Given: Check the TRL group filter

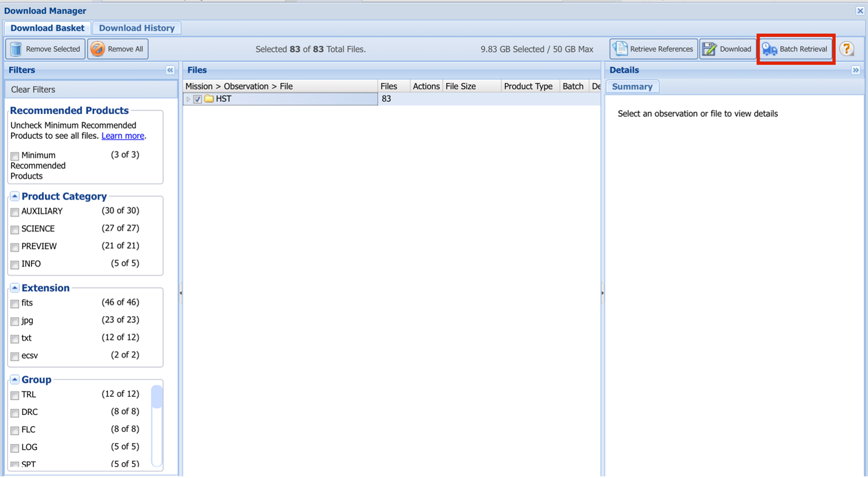Looking at the screenshot, I should coord(15,396).
